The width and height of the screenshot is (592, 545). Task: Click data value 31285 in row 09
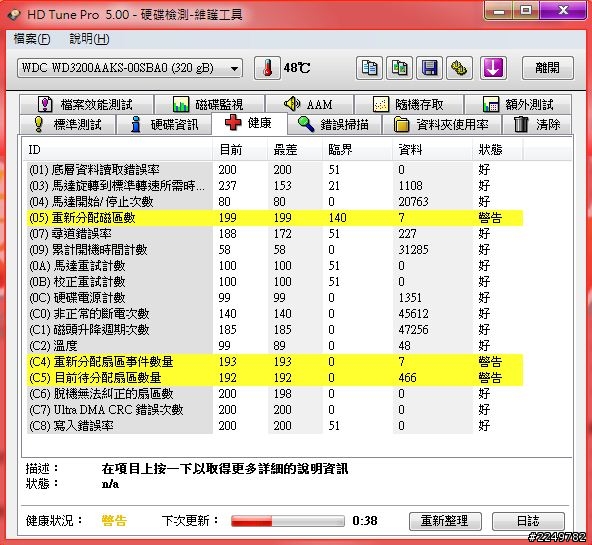[x=413, y=250]
